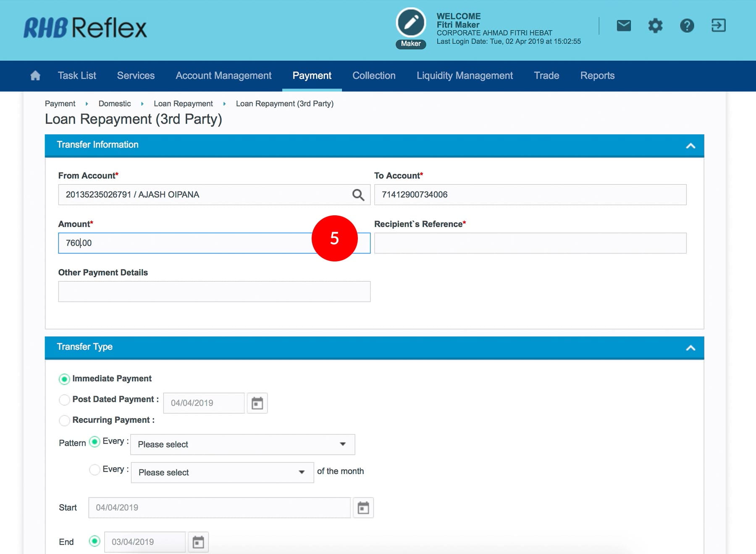Click the help question mark icon
756x554 pixels.
(x=687, y=26)
